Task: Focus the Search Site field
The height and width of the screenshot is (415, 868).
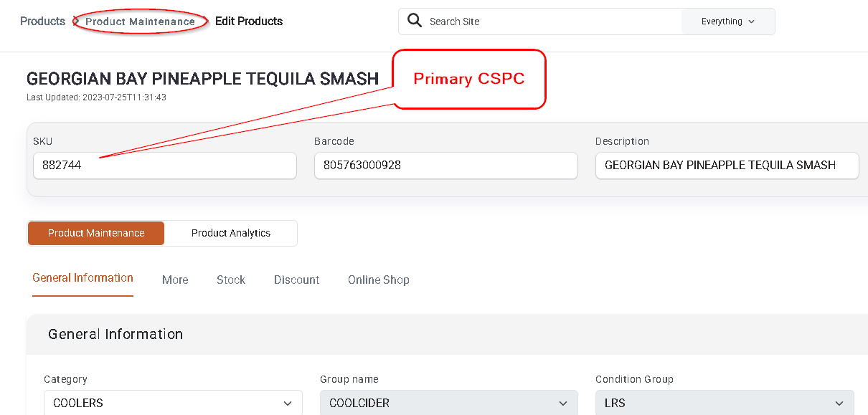Action: (x=552, y=22)
